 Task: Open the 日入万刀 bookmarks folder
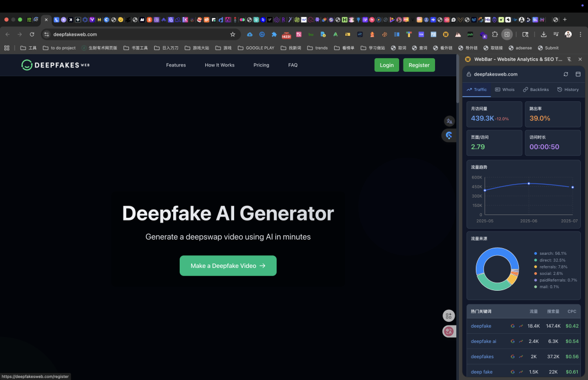pyautogui.click(x=166, y=48)
